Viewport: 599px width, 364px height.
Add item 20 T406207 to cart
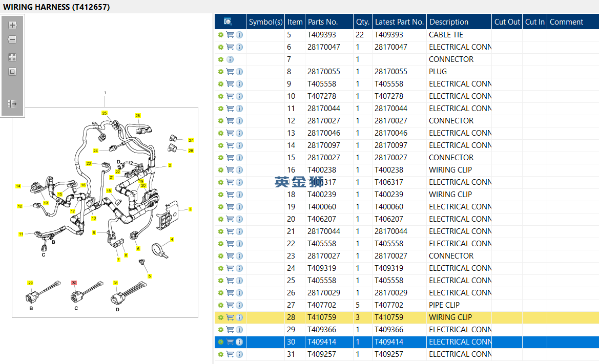point(230,219)
